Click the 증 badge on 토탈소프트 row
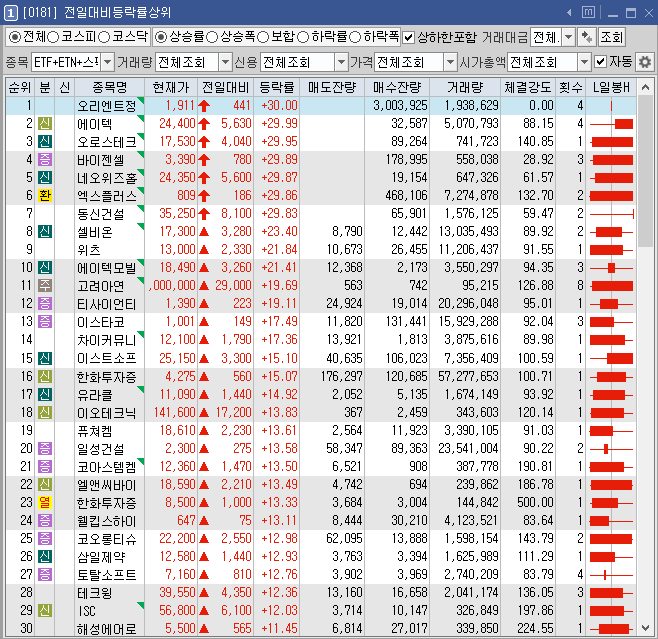 coord(45,574)
